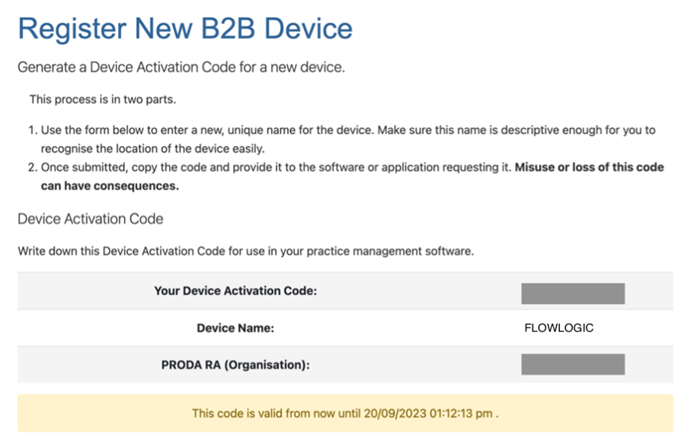Select the redacted Device Activation Code value
696x446 pixels.
click(573, 293)
